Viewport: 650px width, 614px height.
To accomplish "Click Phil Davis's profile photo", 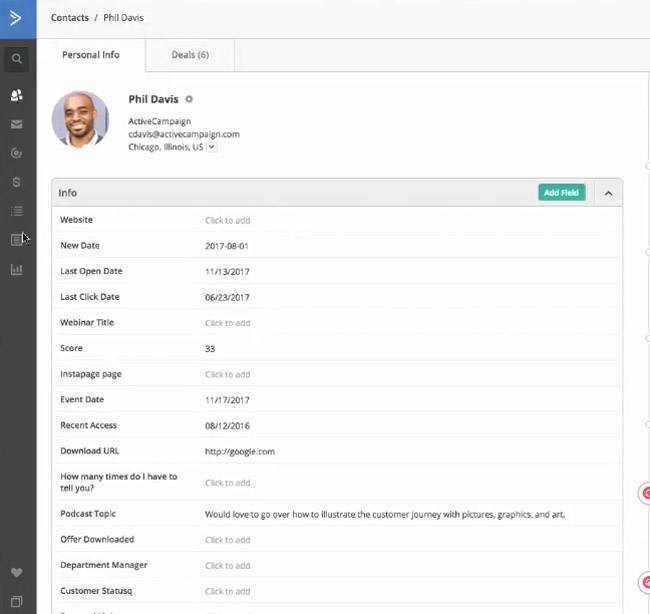I will pyautogui.click(x=80, y=120).
